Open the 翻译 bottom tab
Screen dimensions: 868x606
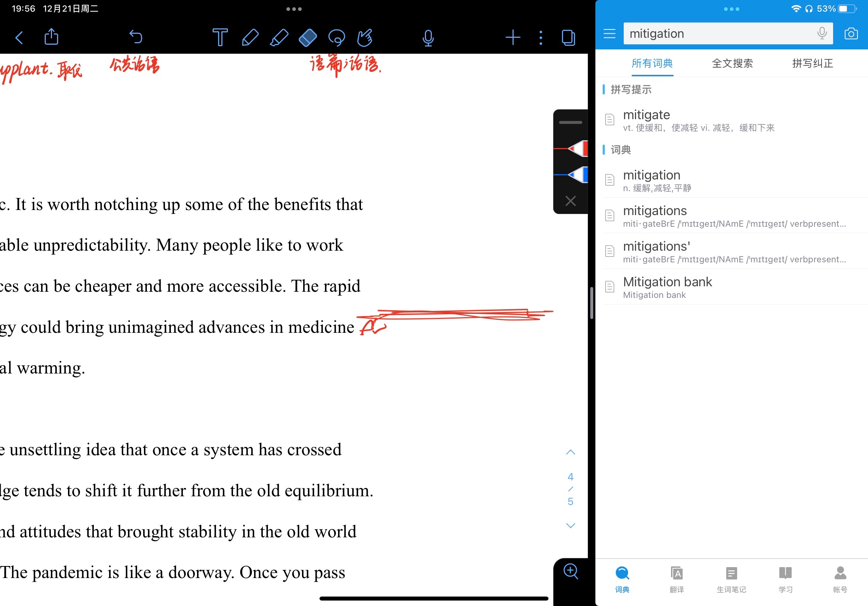676,579
